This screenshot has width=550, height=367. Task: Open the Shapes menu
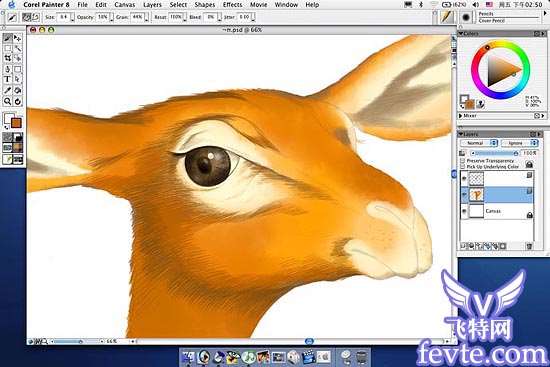(204, 5)
